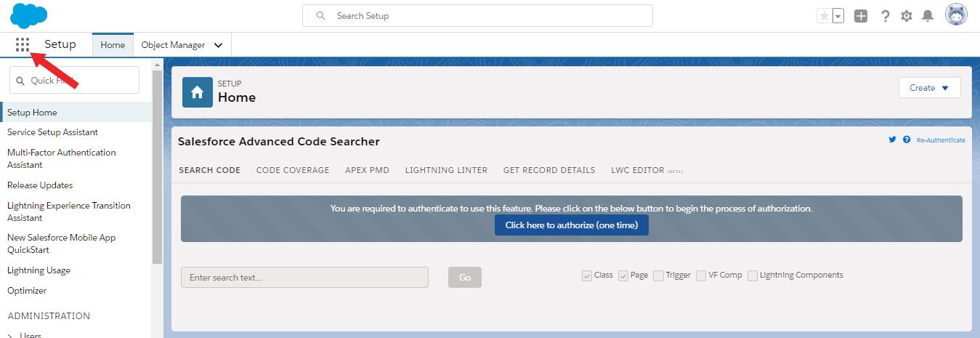This screenshot has height=338, width=980.
Task: Open the Notifications bell icon
Action: pos(928,16)
